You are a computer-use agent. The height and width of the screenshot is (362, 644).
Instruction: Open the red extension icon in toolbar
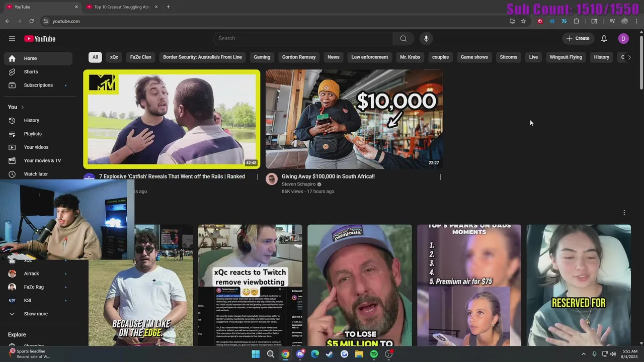540,21
